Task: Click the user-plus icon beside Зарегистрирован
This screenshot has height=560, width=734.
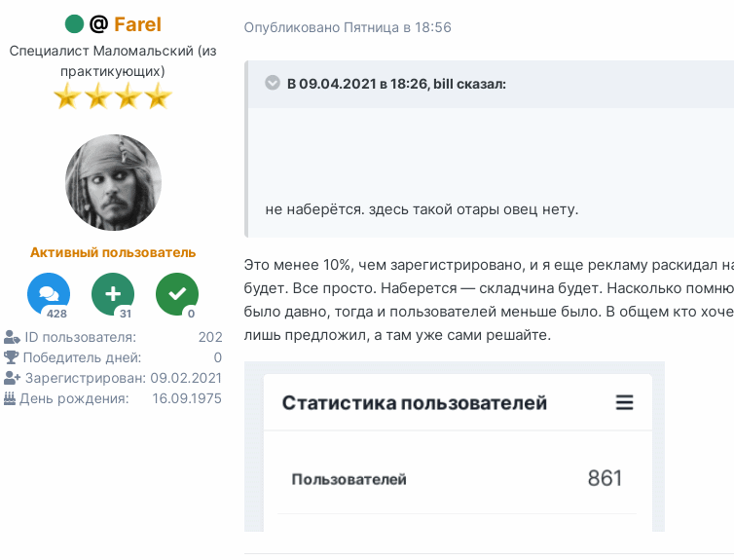Action: click(x=12, y=378)
